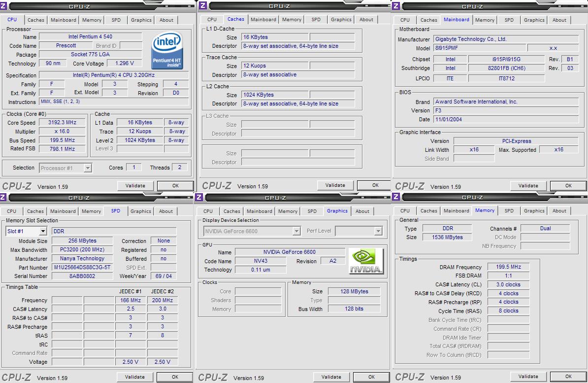Click the Validate button on the Caches window
The image size is (588, 383).
click(335, 185)
